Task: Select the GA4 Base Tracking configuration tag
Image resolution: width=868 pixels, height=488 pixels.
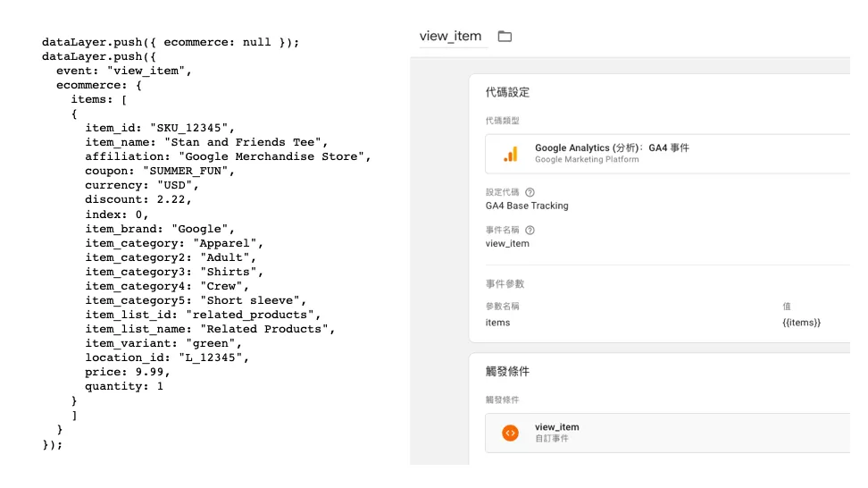Action: tap(527, 206)
